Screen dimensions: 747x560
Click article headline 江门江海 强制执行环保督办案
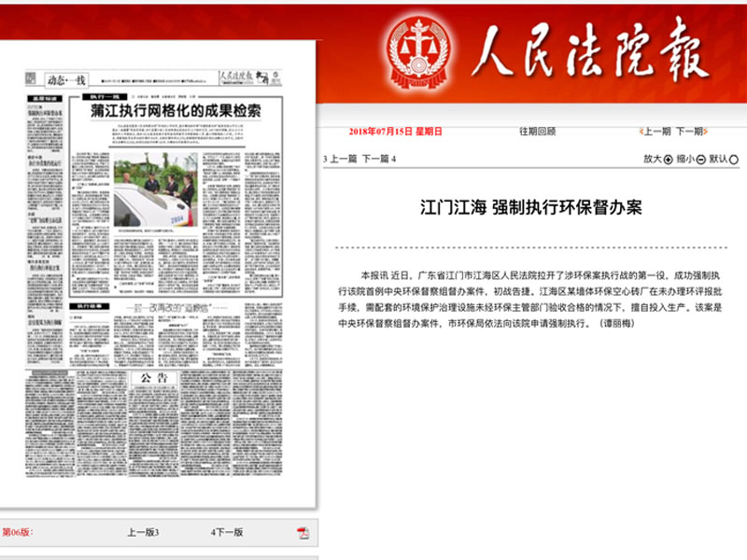coord(530,207)
